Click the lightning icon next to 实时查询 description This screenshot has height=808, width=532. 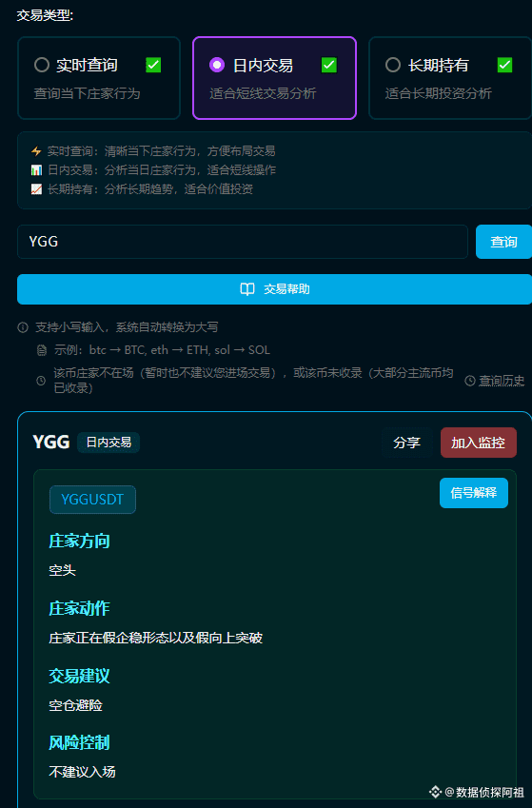36,151
